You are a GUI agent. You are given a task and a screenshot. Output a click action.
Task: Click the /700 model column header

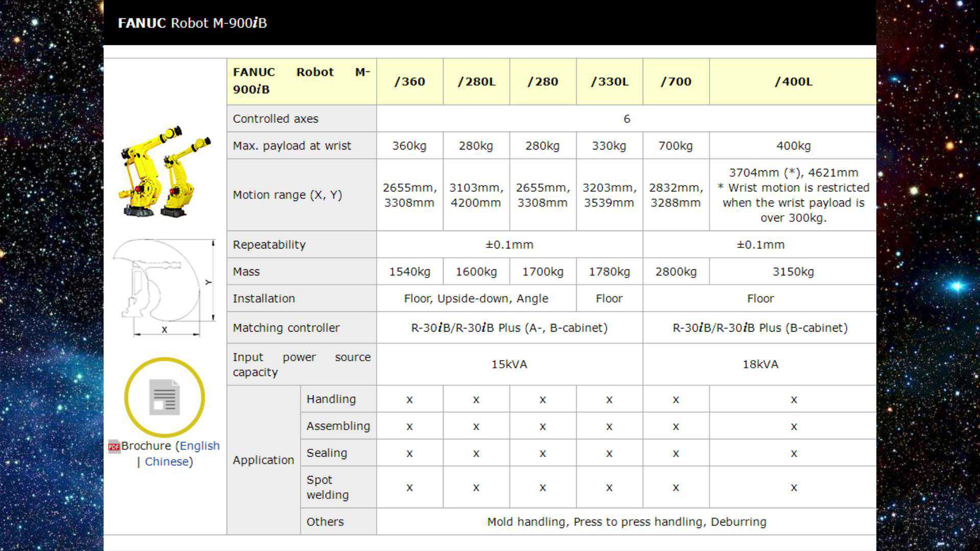[x=676, y=82]
